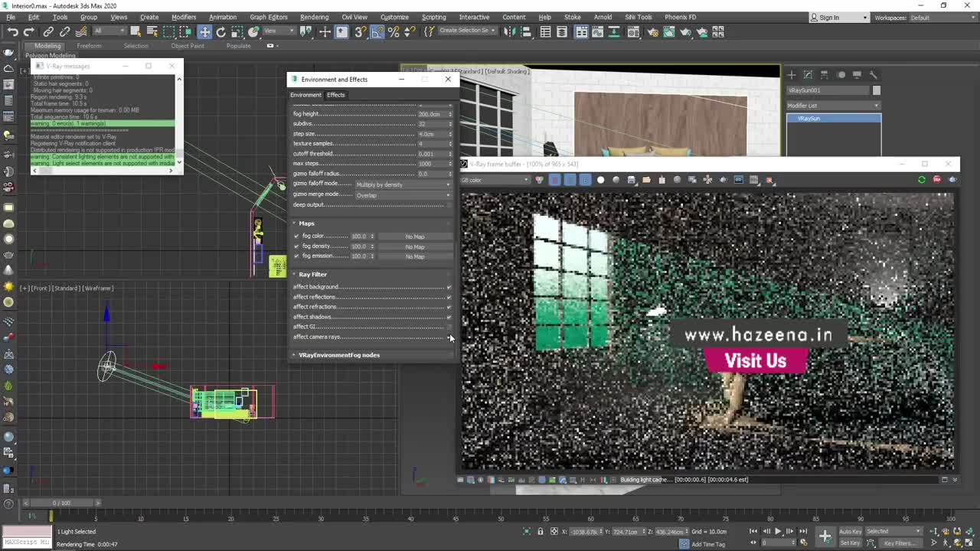Uncheck the fog emission map checkbox
This screenshot has height=551, width=980.
(x=296, y=256)
